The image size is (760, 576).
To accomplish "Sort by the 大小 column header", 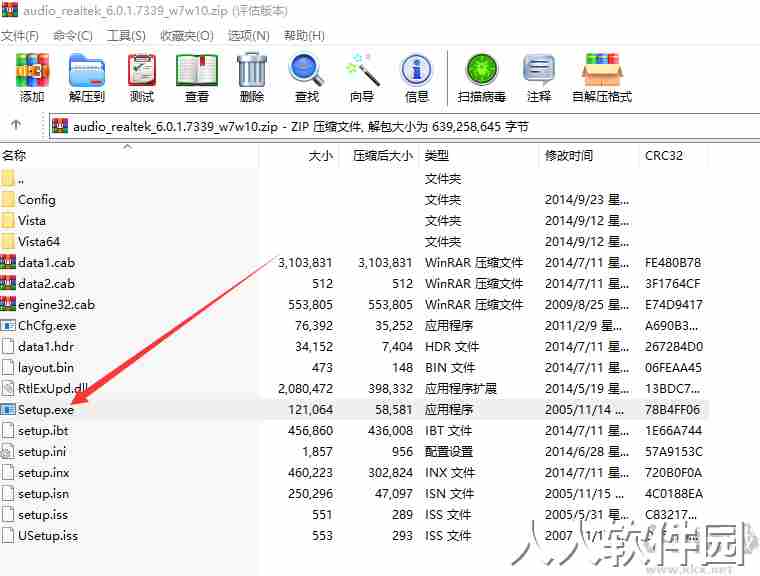I will point(320,156).
